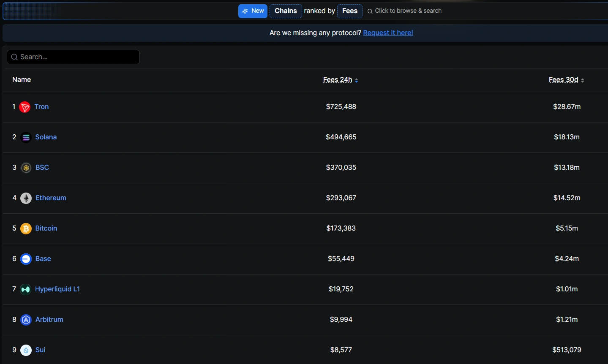The height and width of the screenshot is (364, 608).
Task: Click the magnifier icon beside browse & search
Action: click(x=370, y=11)
